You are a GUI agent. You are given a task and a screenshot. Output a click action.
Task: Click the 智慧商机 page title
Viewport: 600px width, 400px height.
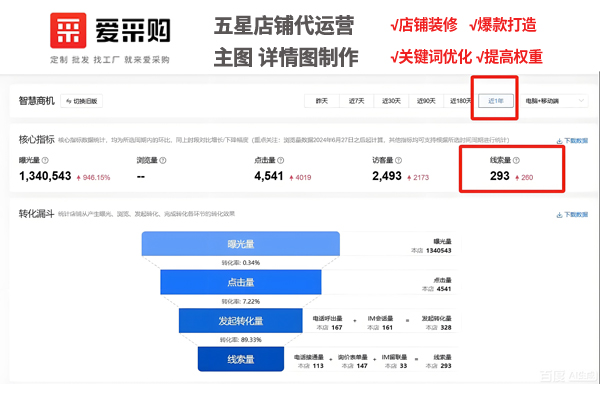coord(37,101)
